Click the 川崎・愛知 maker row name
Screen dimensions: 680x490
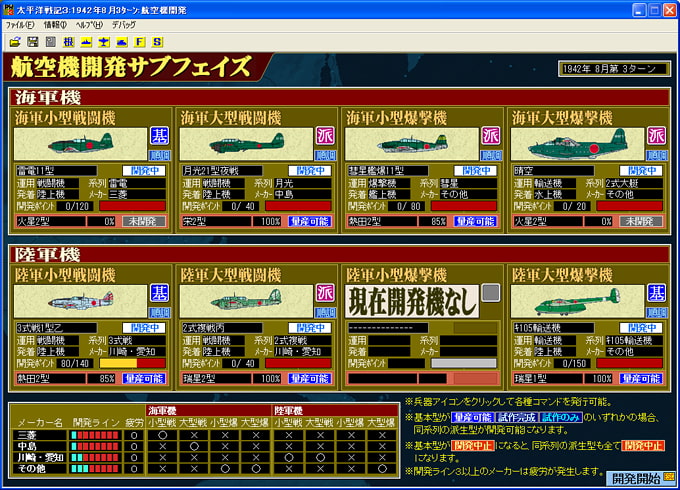click(40, 457)
